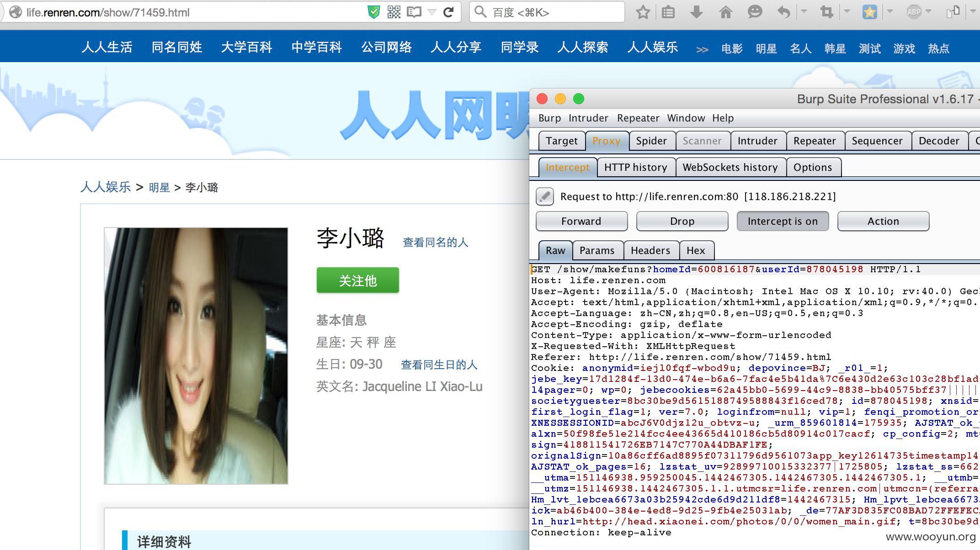Click 人人娱乐 breadcrumb link
This screenshot has height=550, width=980.
[x=106, y=187]
